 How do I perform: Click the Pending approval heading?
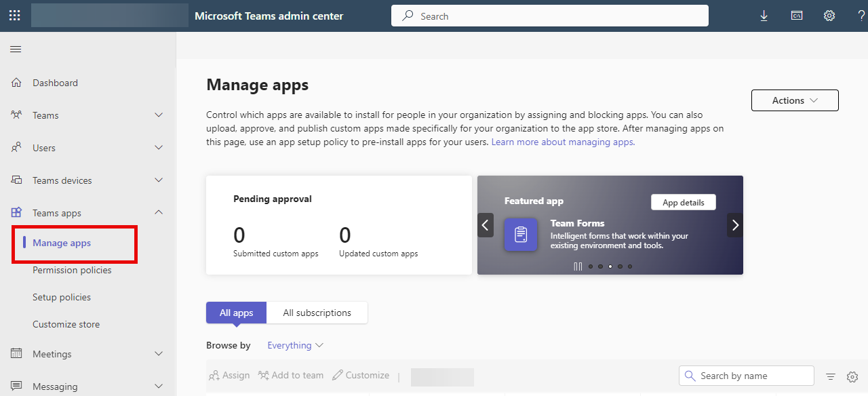click(273, 199)
